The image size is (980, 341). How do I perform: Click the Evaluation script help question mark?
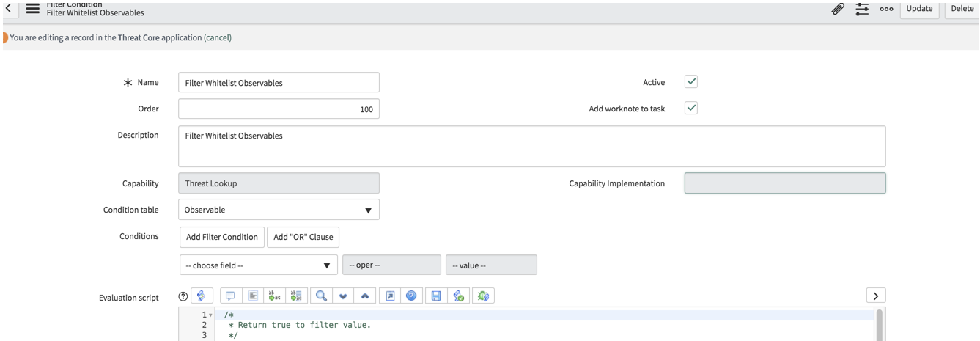click(183, 296)
